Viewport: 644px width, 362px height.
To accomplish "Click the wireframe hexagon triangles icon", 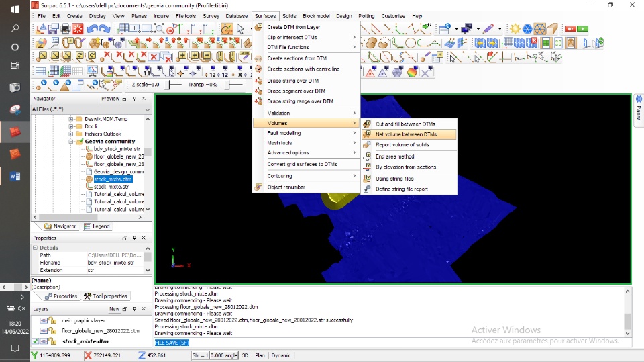I will coord(539,29).
